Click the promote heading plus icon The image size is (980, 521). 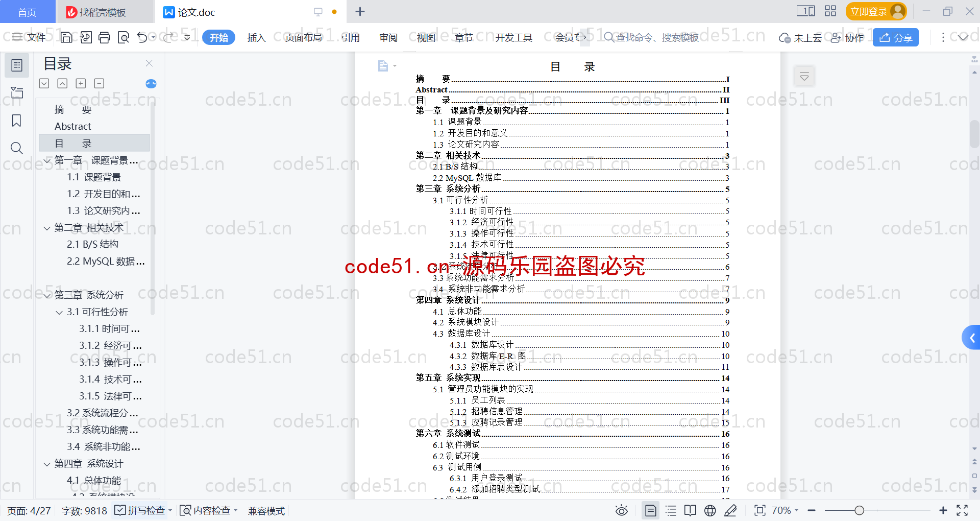tap(81, 83)
